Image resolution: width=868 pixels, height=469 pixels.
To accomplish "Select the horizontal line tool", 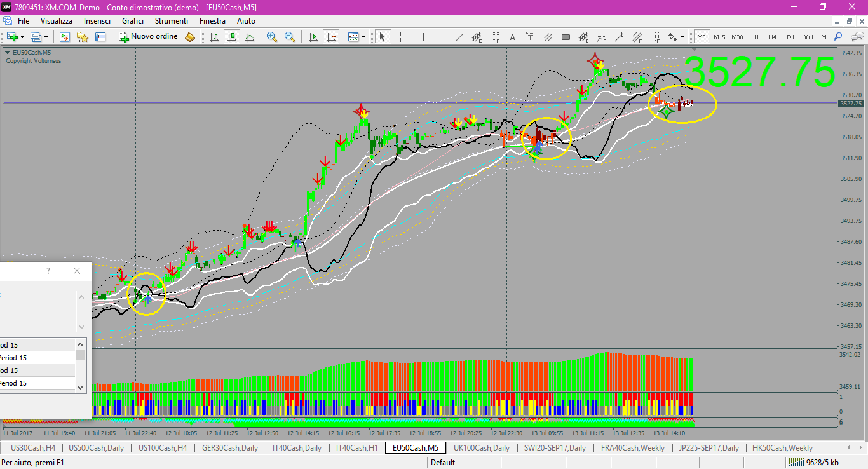I will 442,37.
